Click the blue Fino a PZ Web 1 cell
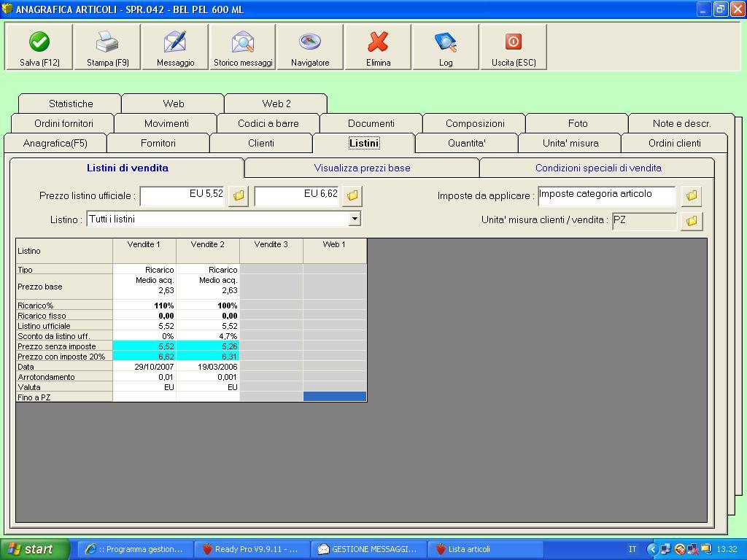The height and width of the screenshot is (560, 747). (334, 397)
